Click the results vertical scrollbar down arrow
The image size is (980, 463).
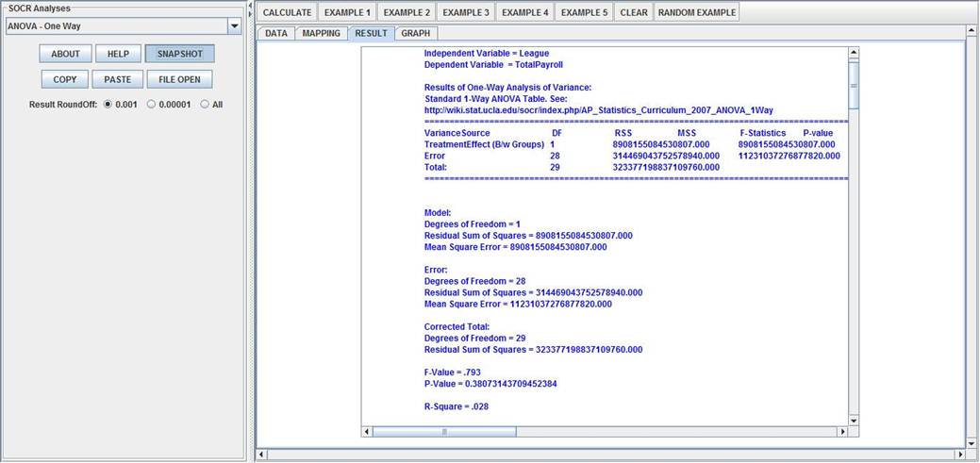click(854, 420)
